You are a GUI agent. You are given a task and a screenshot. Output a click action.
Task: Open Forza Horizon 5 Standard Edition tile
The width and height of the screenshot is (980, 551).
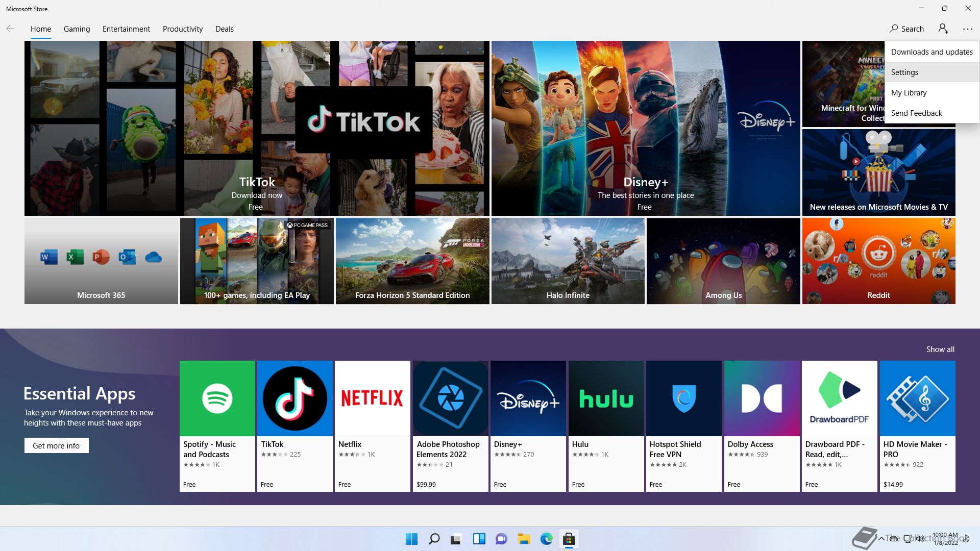pos(412,261)
